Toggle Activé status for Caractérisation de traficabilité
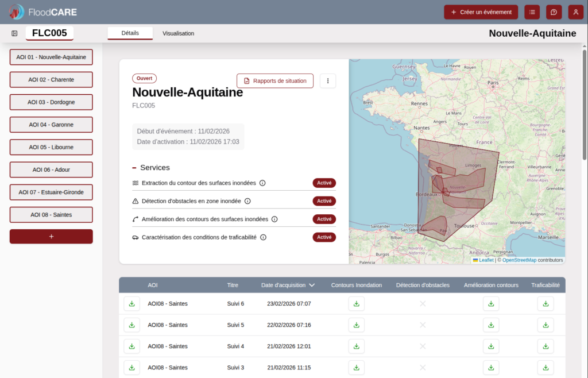This screenshot has width=588, height=378. [324, 237]
